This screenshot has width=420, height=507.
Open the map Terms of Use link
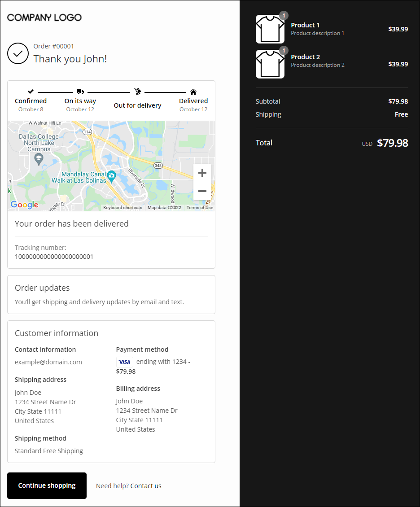click(200, 208)
